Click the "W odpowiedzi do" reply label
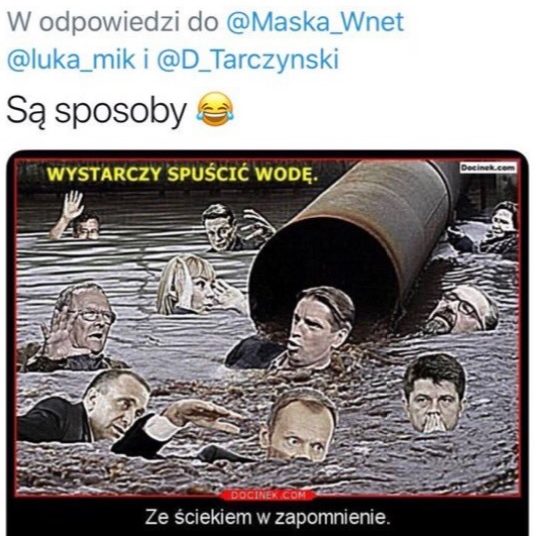Viewport: 552px width, 536px height. (x=112, y=22)
